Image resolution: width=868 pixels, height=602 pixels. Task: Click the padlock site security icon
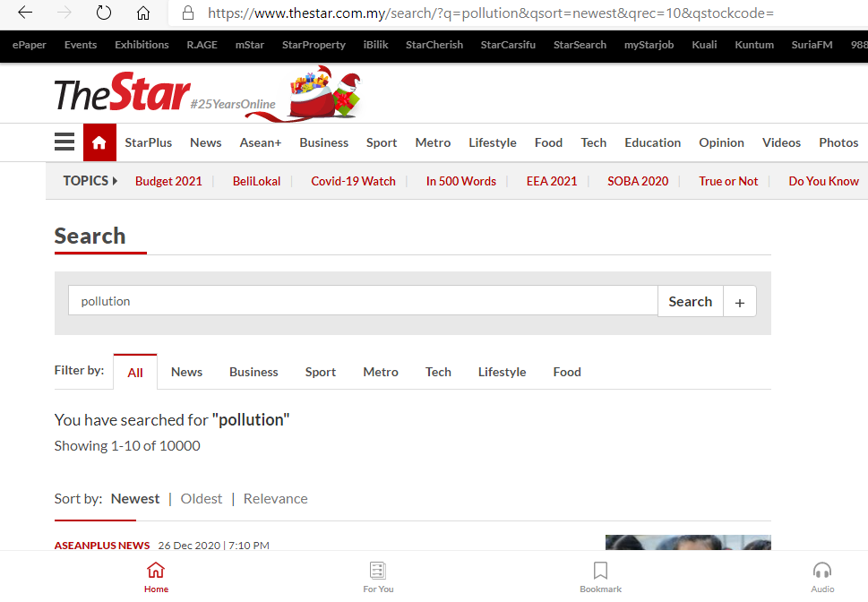coord(188,13)
